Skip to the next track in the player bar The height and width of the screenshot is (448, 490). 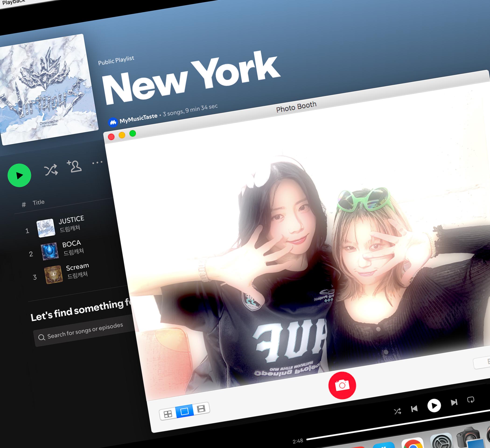pyautogui.click(x=454, y=402)
